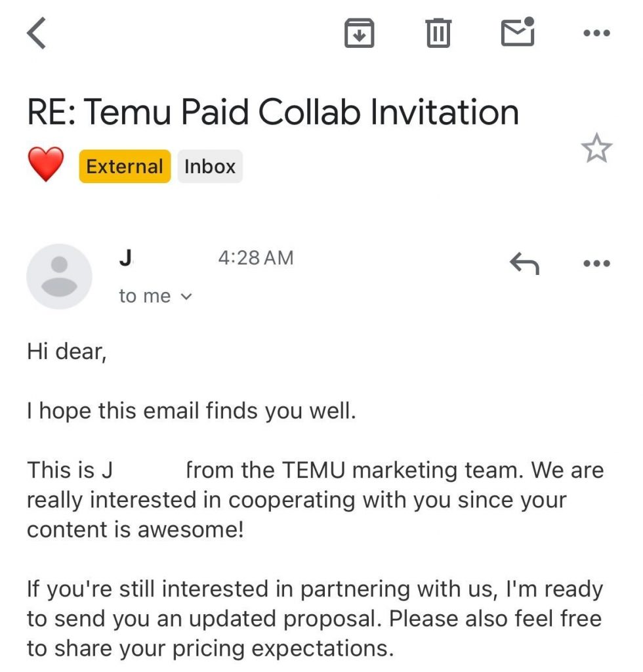Open the top toolbar more options menu
643x672 pixels.
[x=596, y=34]
